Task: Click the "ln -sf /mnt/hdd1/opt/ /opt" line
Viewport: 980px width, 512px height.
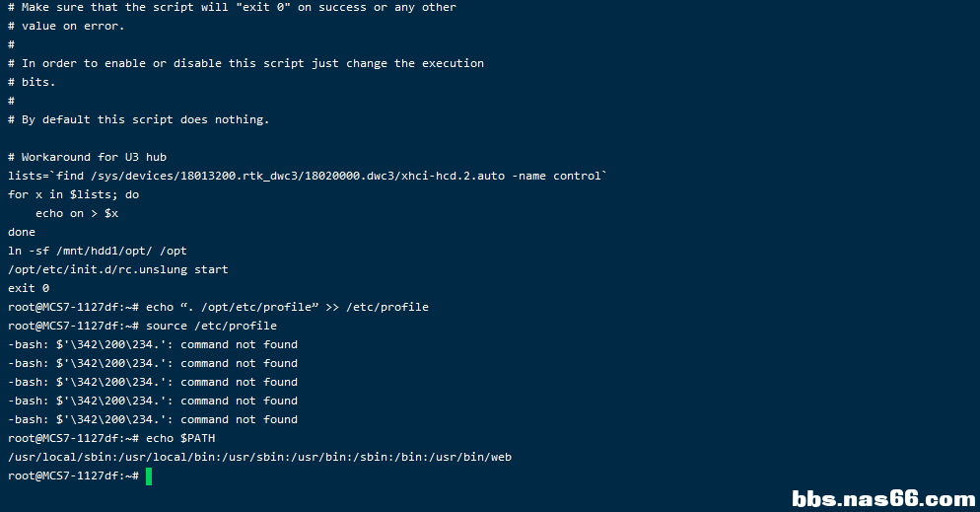Action: tap(97, 251)
